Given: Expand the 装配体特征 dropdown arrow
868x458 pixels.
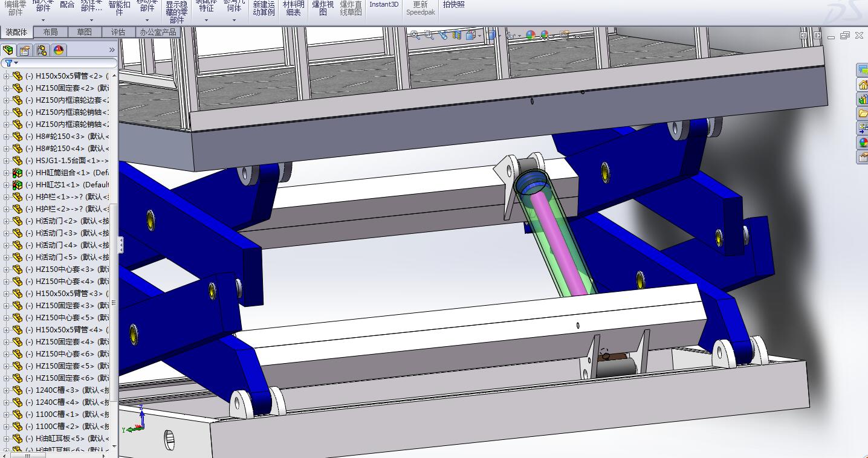Looking at the screenshot, I should pos(206,21).
